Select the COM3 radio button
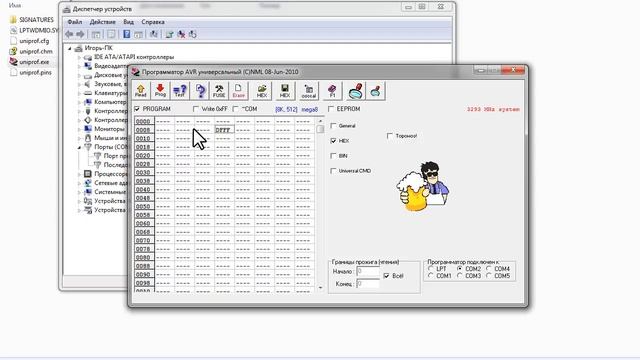 pos(460,276)
